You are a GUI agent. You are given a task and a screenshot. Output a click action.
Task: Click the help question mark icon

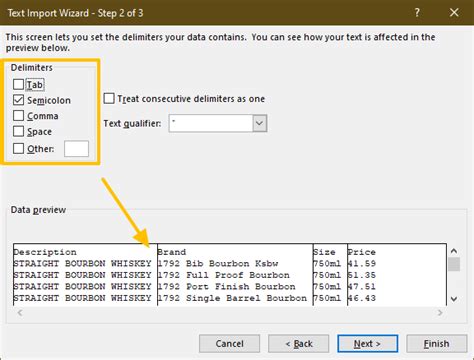(x=417, y=13)
